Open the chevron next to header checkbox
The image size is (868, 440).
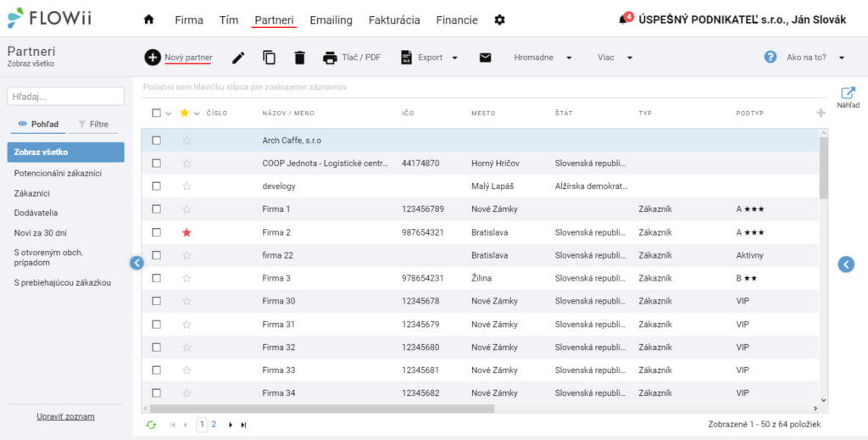tap(169, 114)
